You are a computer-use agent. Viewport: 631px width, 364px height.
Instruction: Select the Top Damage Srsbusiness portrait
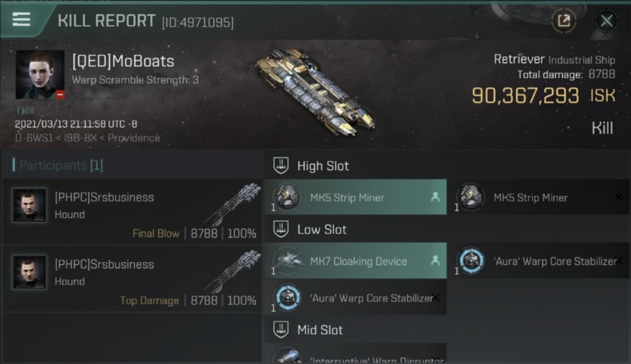click(x=30, y=272)
